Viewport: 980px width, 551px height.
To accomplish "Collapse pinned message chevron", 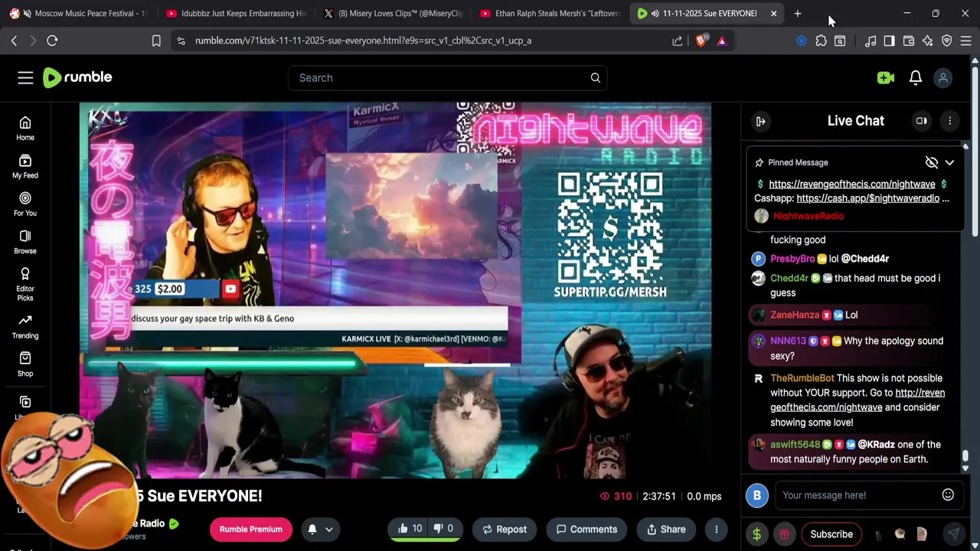I will [x=949, y=162].
